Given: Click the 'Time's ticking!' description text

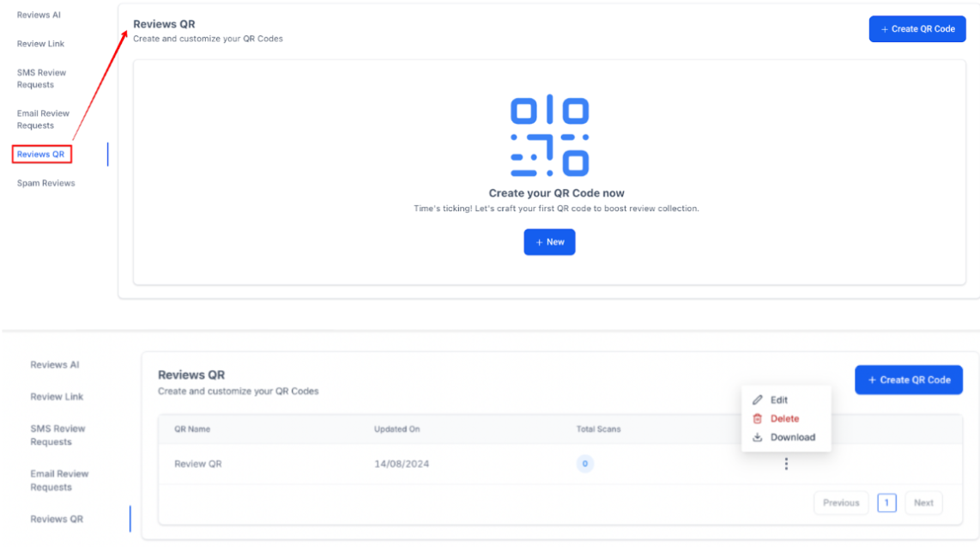Looking at the screenshot, I should point(556,208).
